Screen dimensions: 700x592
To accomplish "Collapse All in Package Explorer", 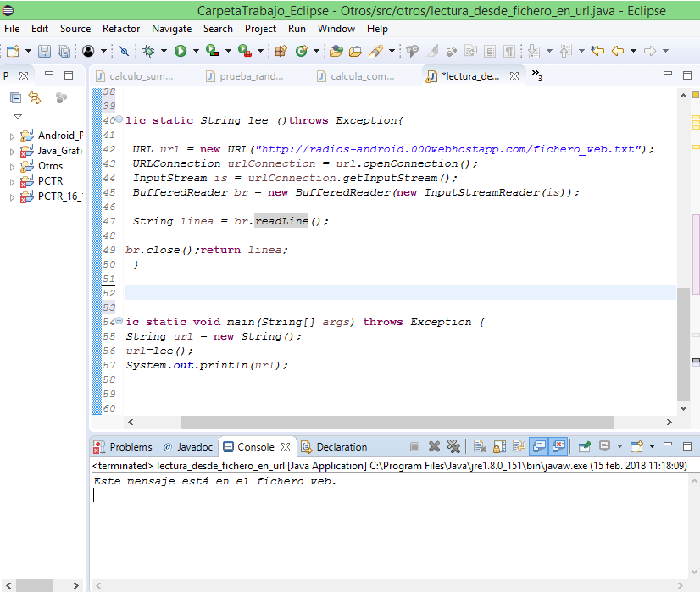I will pyautogui.click(x=15, y=97).
